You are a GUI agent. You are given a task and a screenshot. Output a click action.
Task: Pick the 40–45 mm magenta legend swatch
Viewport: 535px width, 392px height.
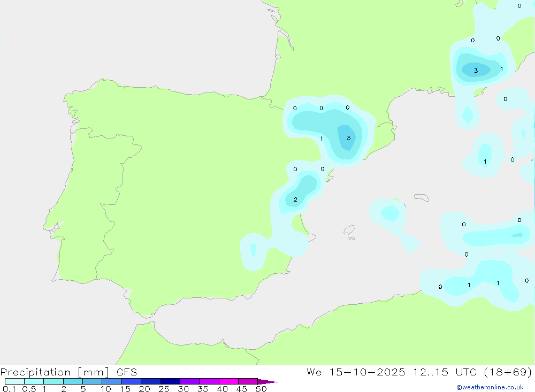click(228, 381)
